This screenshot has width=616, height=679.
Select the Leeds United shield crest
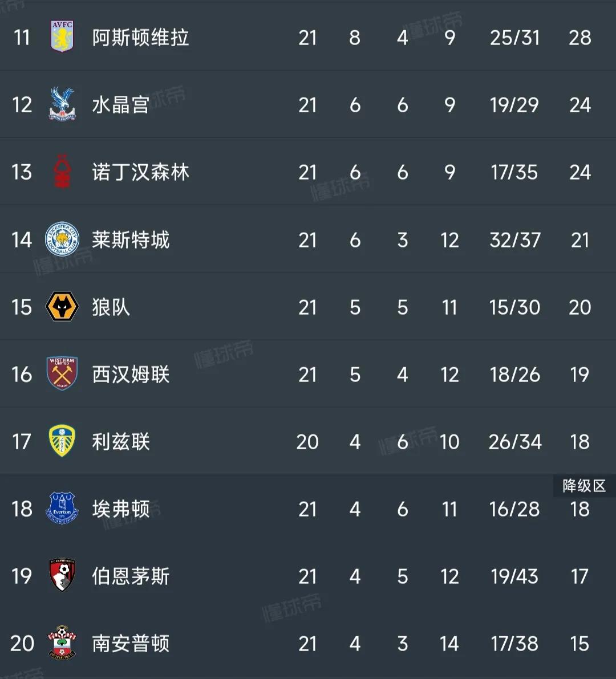62,441
